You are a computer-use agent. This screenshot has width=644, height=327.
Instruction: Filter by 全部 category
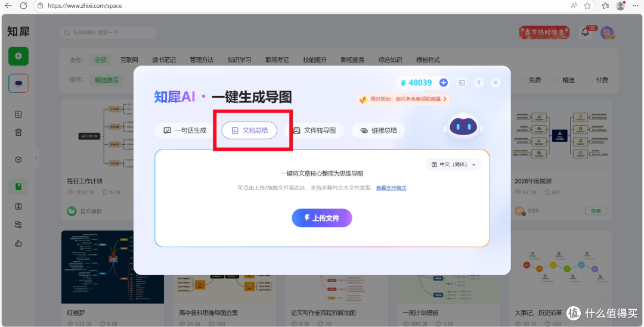tap(100, 60)
